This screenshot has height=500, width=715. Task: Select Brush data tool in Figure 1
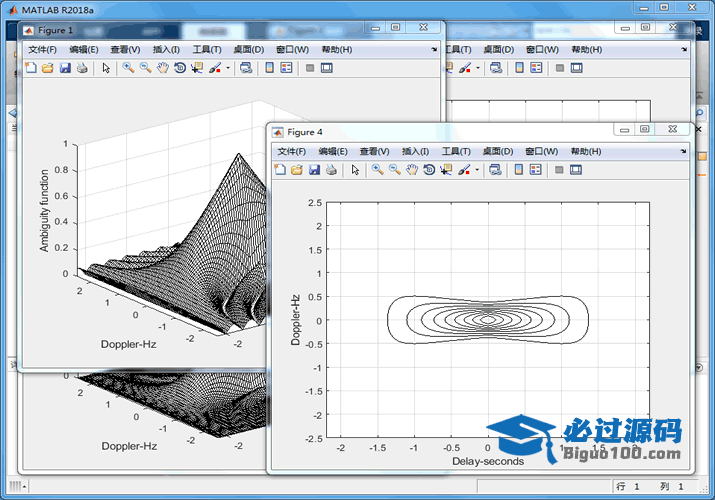coord(215,68)
